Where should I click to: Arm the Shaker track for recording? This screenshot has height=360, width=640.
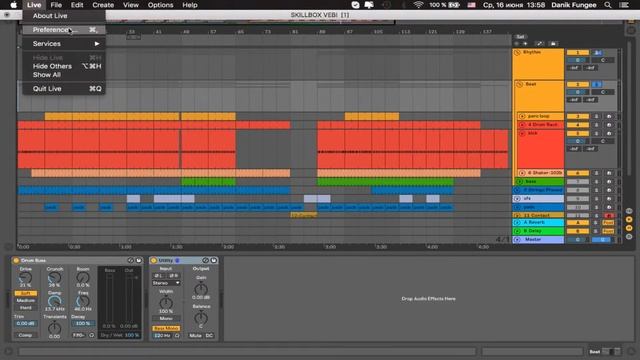click(x=609, y=173)
